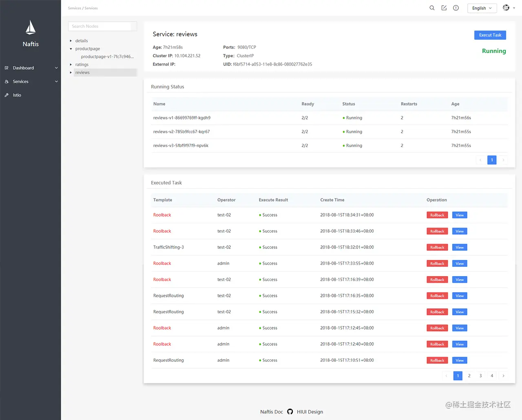Rollback the 17:10:51 RequestRouting task
Image resolution: width=522 pixels, height=420 pixels.
[437, 361]
